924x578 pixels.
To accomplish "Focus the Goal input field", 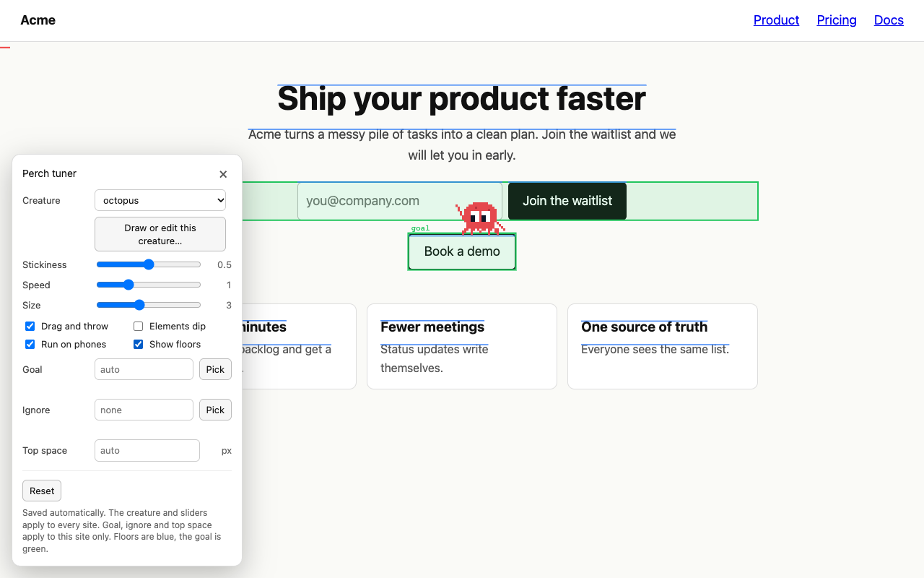I will pyautogui.click(x=144, y=369).
